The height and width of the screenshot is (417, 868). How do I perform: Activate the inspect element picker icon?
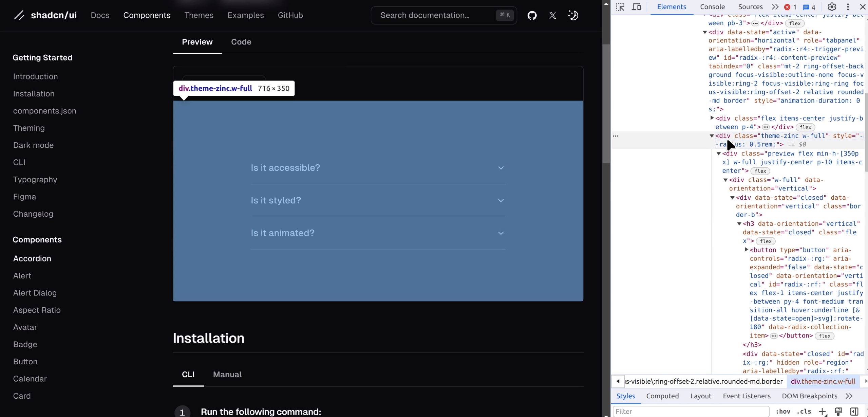click(620, 7)
